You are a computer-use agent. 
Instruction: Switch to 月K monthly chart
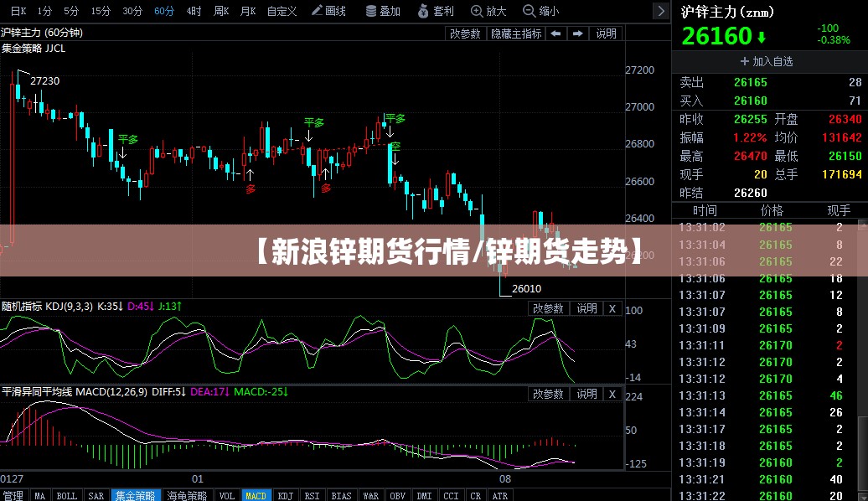point(247,11)
